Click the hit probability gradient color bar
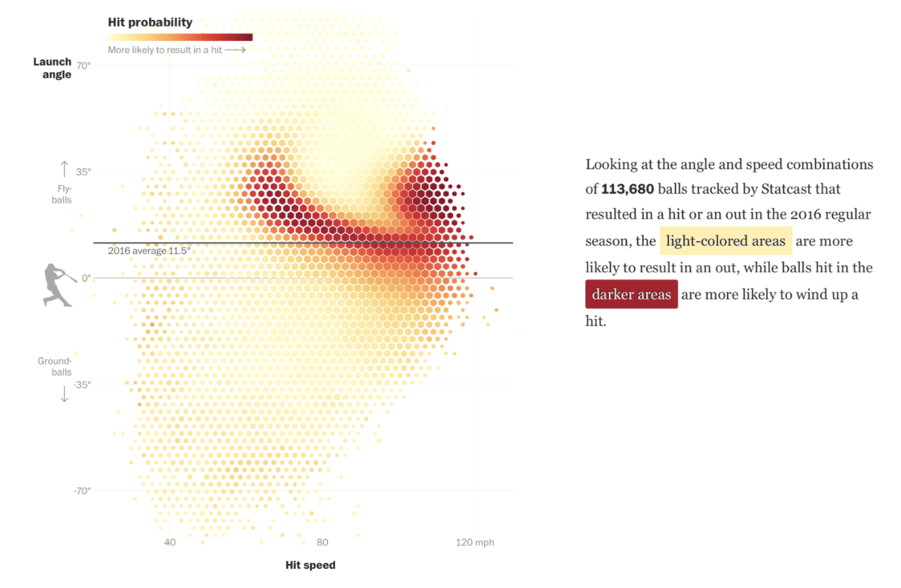 pyautogui.click(x=180, y=37)
